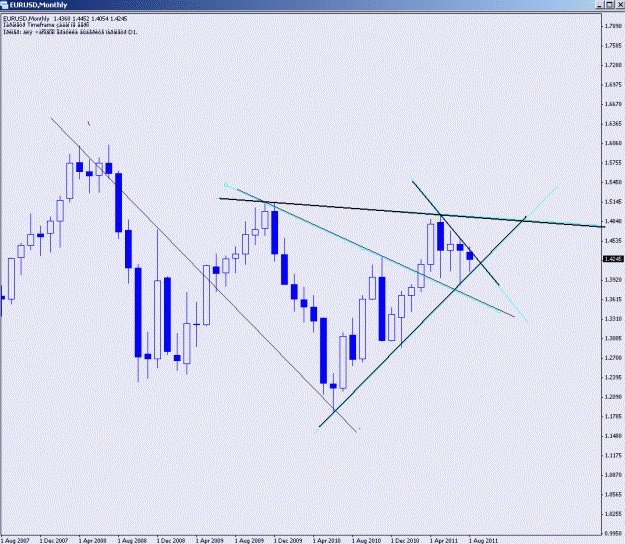The height and width of the screenshot is (544, 625).
Task: Click the 1 Aug 2009 date label
Action: coord(249,541)
